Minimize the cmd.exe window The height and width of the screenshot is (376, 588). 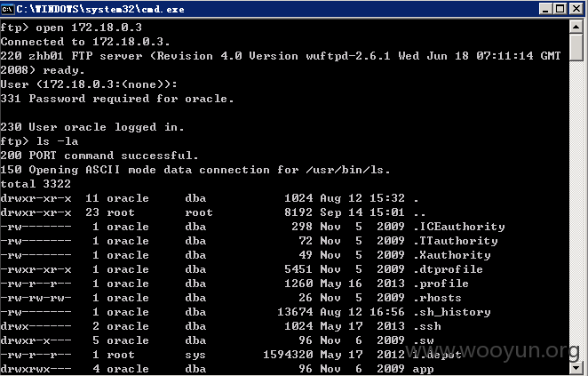[545, 9]
